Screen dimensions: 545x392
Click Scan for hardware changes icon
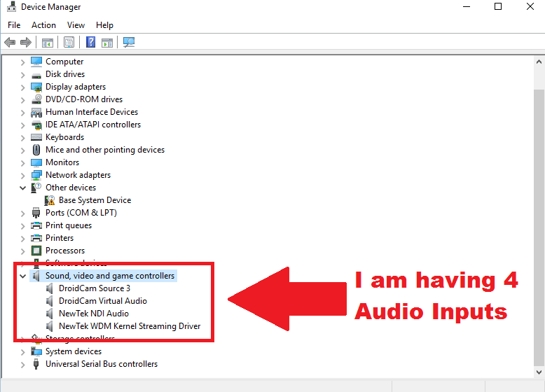[129, 43]
